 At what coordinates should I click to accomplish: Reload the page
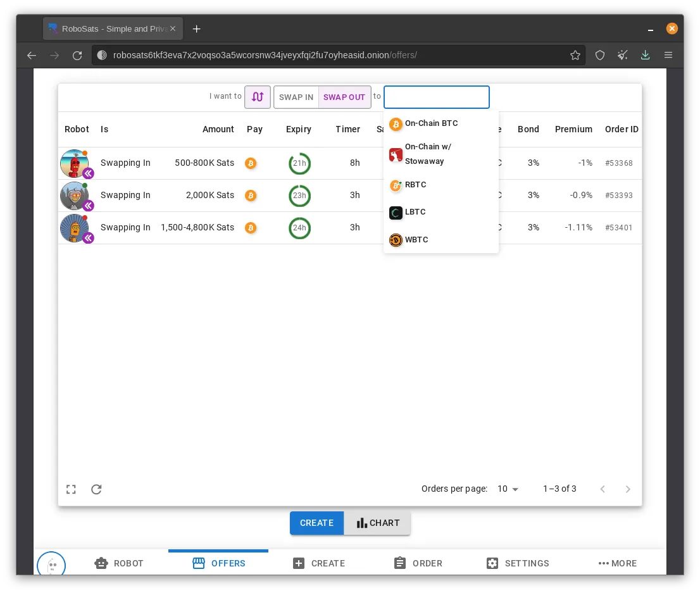(77, 55)
